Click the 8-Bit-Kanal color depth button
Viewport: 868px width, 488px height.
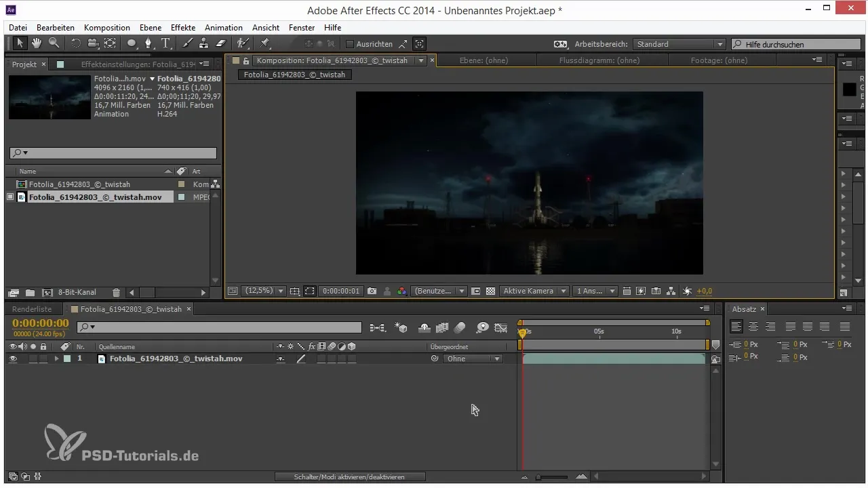(x=77, y=293)
